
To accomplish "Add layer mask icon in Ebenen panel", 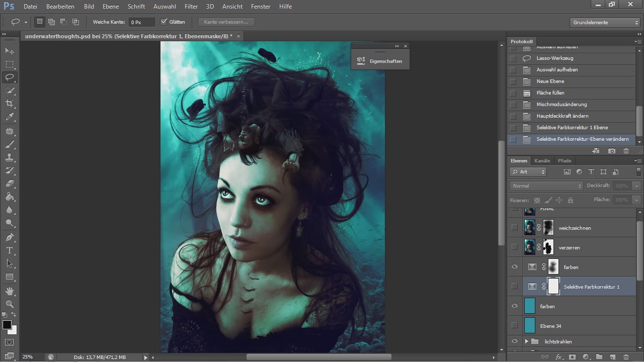I will [x=572, y=357].
